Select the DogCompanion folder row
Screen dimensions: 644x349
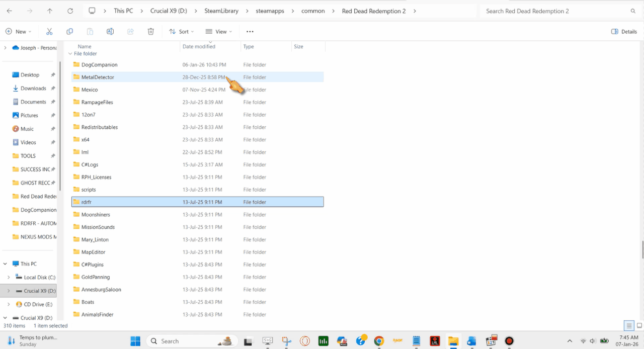point(197,65)
